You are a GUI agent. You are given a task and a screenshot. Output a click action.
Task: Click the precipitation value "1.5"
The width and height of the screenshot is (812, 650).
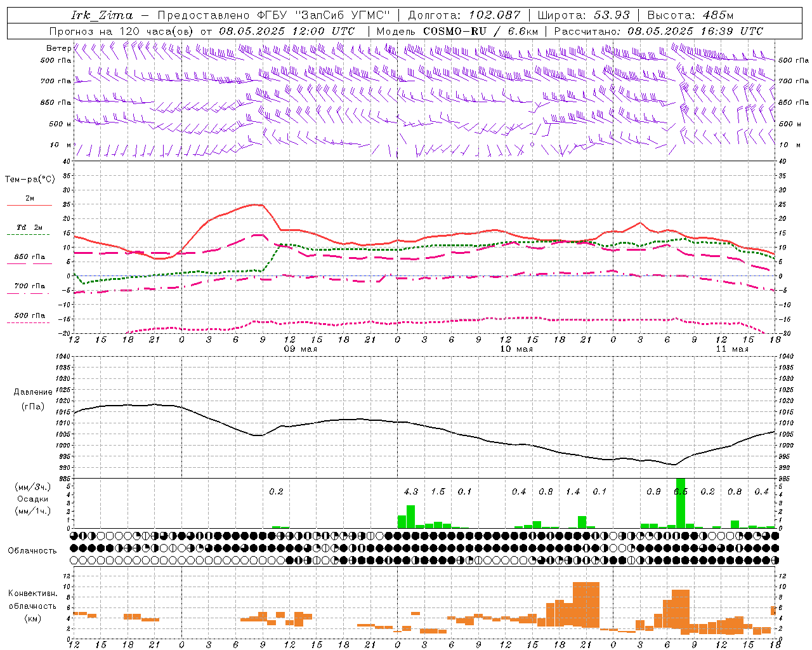click(438, 491)
